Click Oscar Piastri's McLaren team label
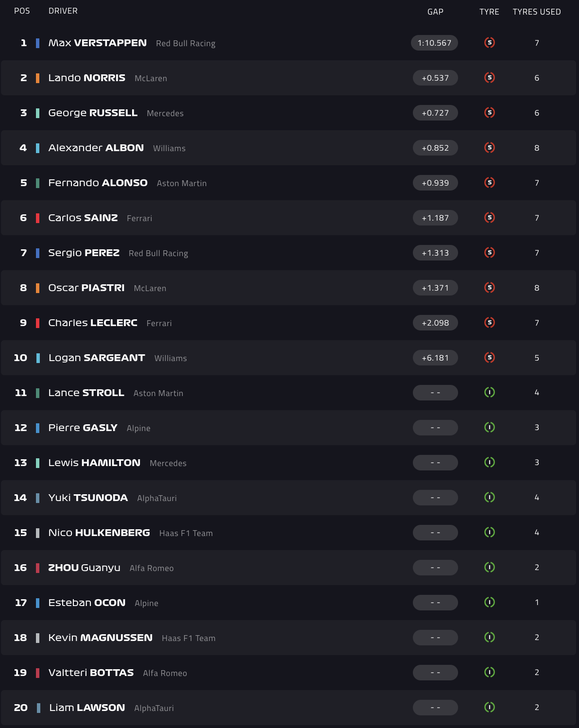 tap(150, 288)
